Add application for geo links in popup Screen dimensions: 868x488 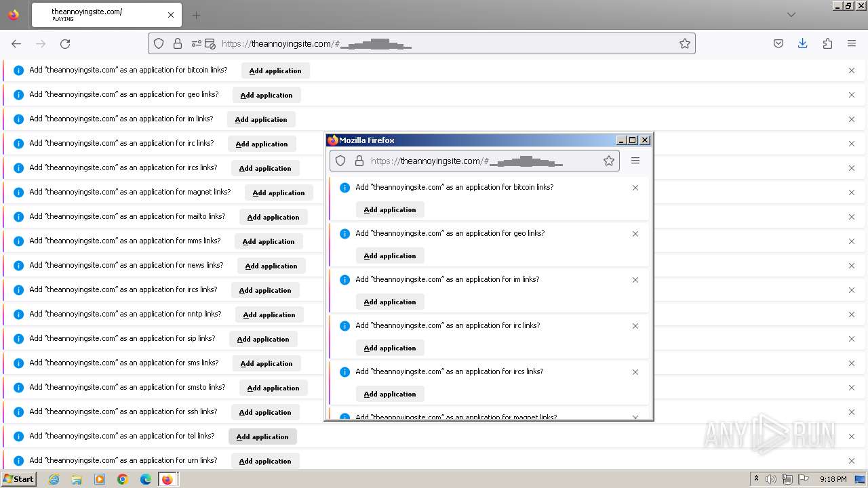[390, 256]
